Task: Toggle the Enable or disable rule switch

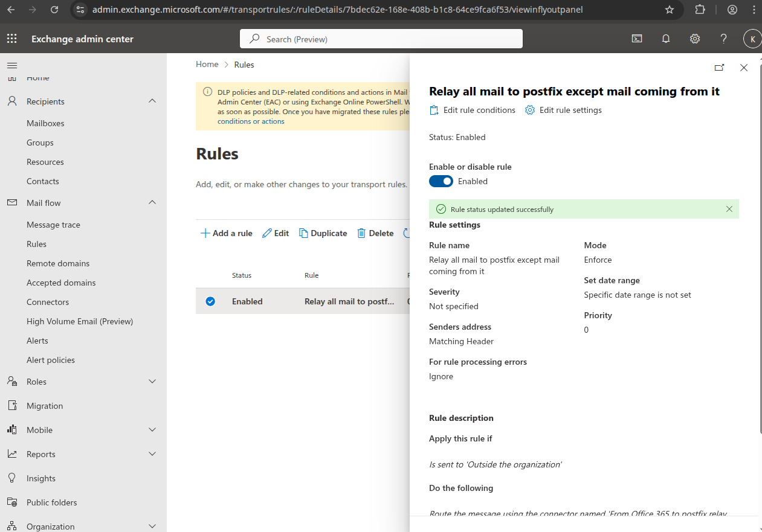Action: click(x=441, y=181)
